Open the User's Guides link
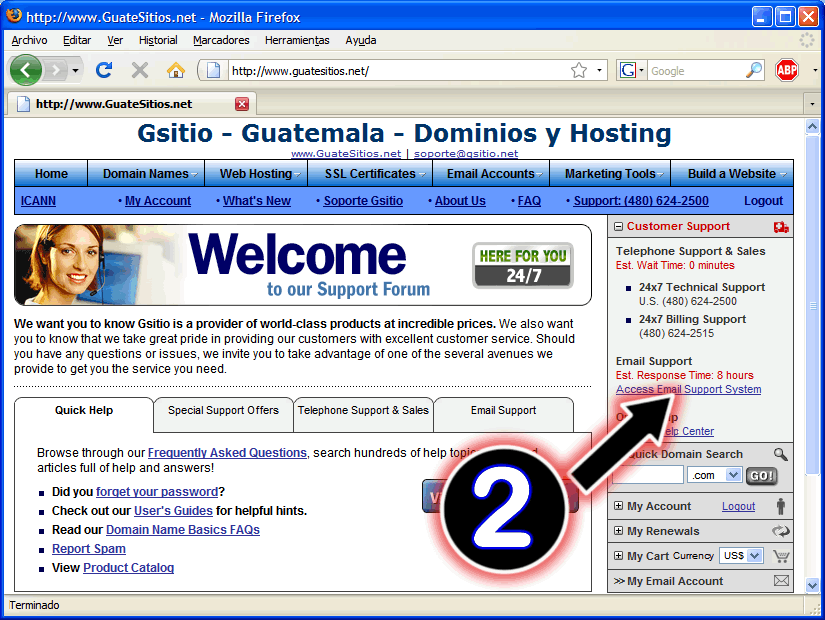Image resolution: width=825 pixels, height=620 pixels. pos(173,511)
